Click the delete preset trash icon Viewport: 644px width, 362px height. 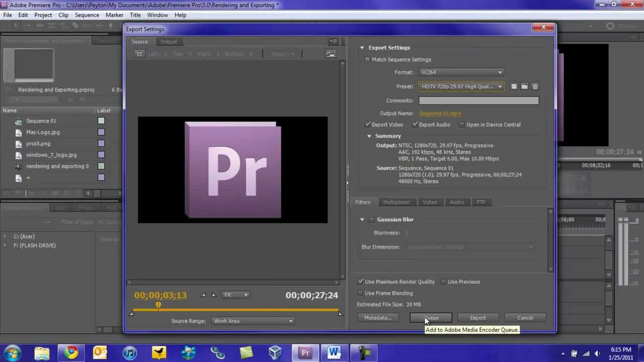pos(535,86)
